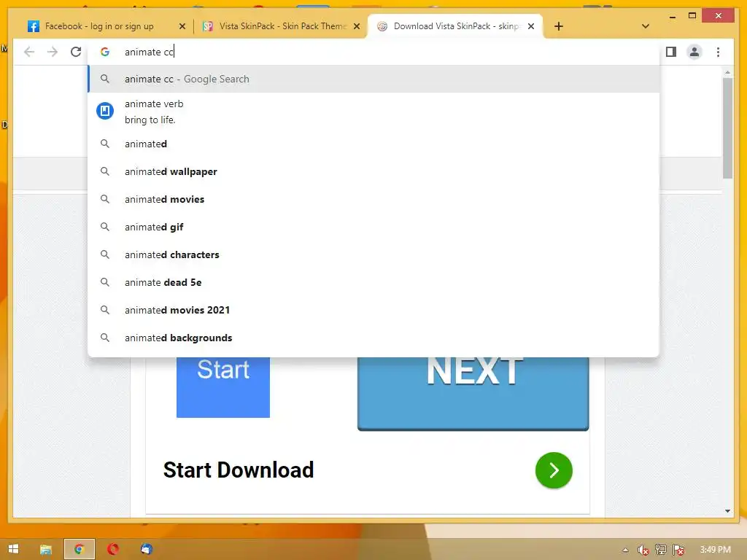Toggle the side panel icon
This screenshot has height=560, width=747.
(671, 52)
